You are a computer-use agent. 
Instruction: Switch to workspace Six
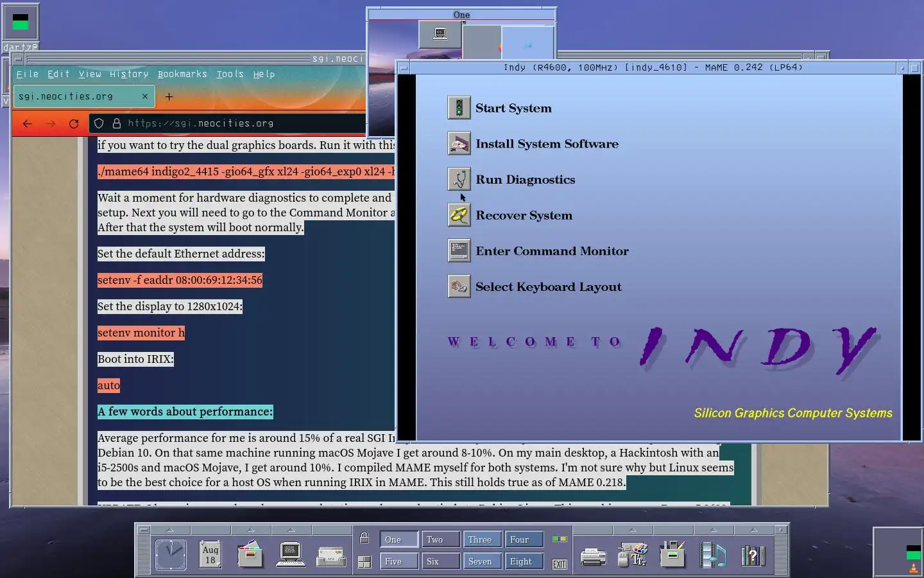click(441, 561)
